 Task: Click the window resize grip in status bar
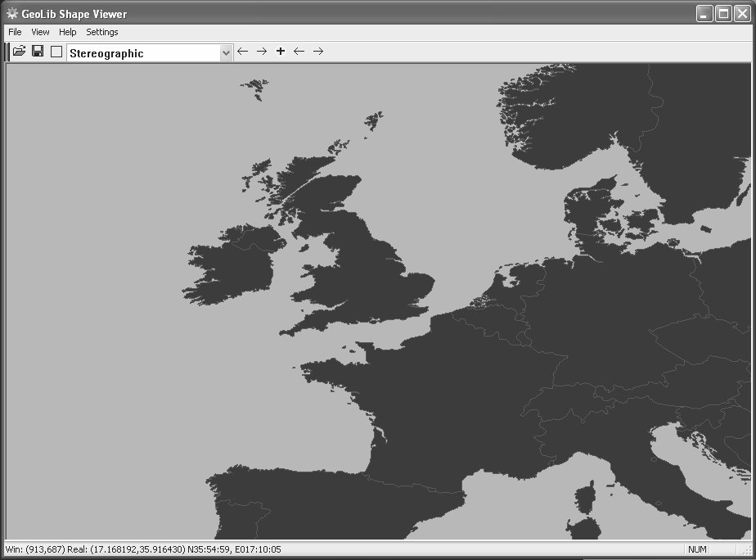[x=747, y=550]
